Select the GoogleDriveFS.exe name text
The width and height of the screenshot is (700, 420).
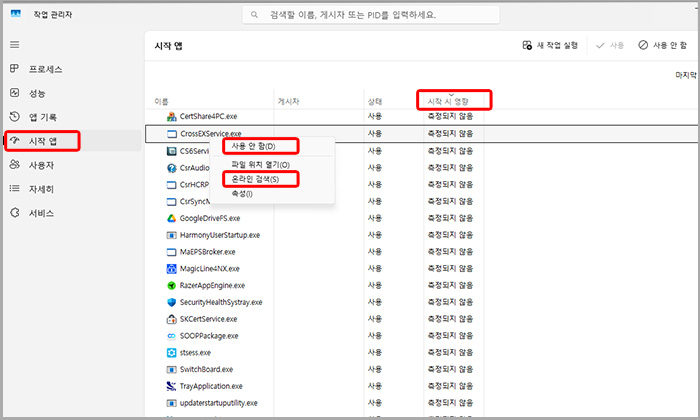tap(210, 218)
